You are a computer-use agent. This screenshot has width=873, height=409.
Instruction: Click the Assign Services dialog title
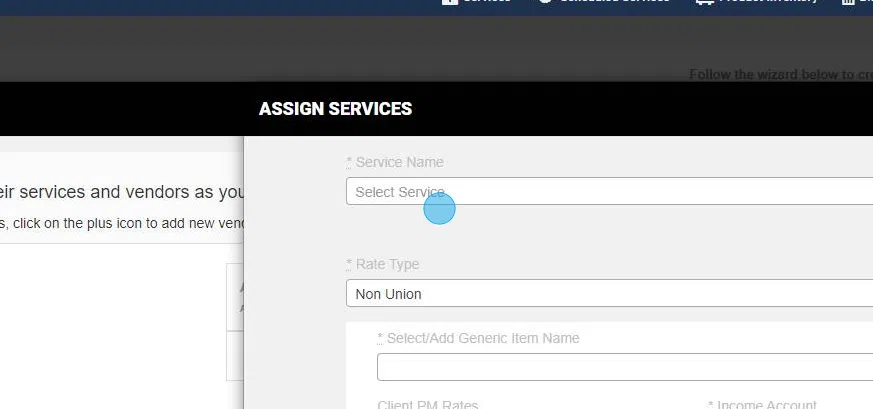click(335, 109)
